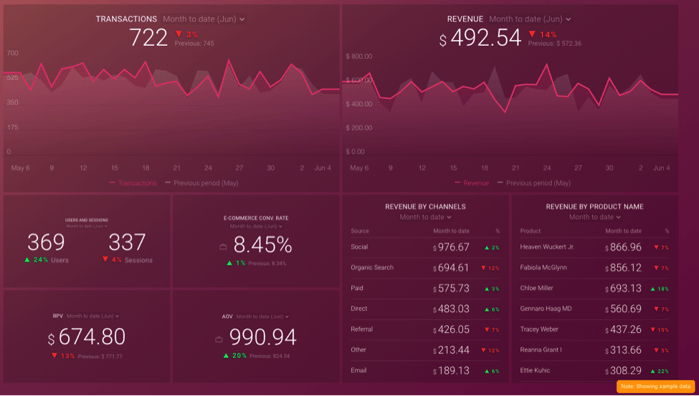699x396 pixels.
Task: Toggle the Transactions legend series
Action: (133, 183)
